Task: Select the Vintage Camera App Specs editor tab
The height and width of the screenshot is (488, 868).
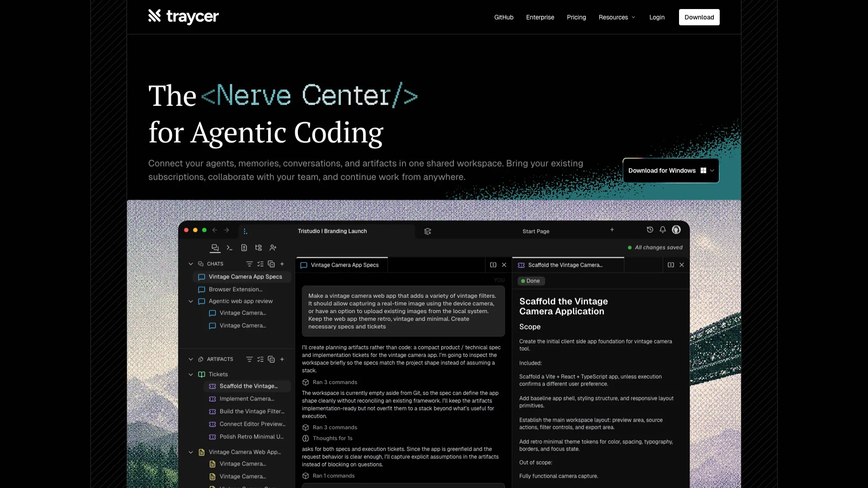Action: coord(342,265)
